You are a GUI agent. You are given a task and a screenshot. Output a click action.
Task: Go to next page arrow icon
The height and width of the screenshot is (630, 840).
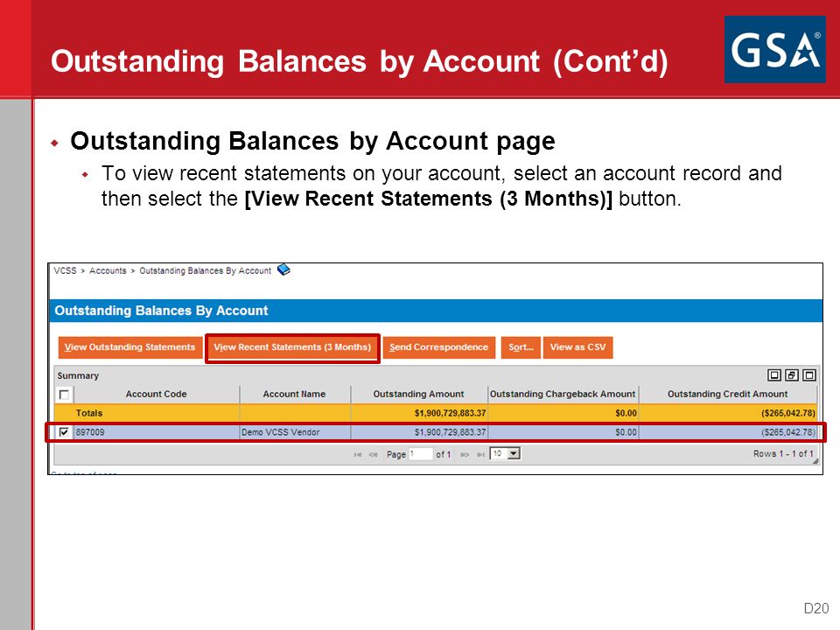pyautogui.click(x=465, y=454)
